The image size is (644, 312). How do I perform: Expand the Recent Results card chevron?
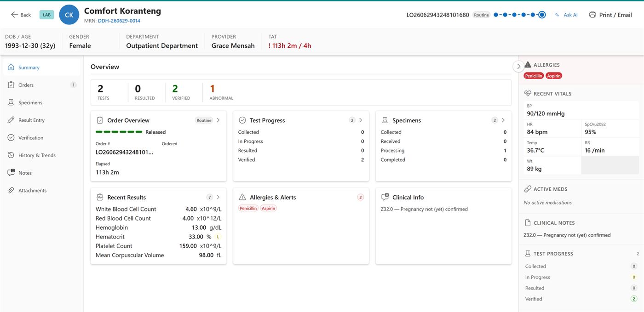(x=218, y=197)
